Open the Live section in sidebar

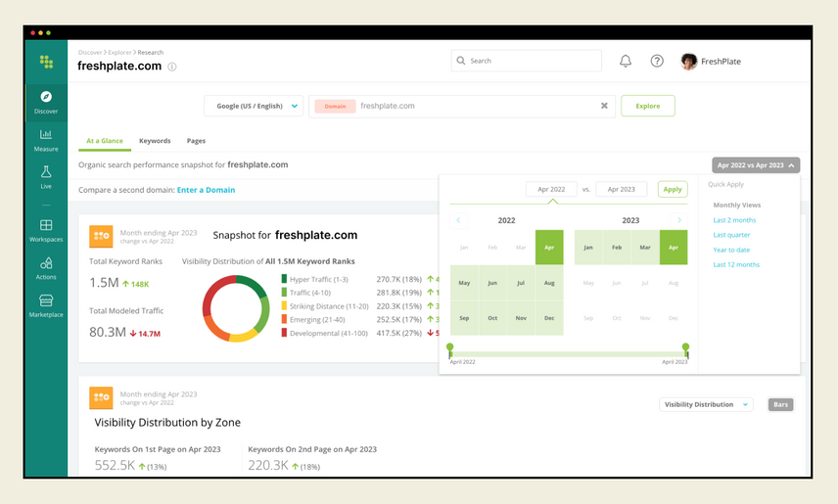click(x=46, y=177)
